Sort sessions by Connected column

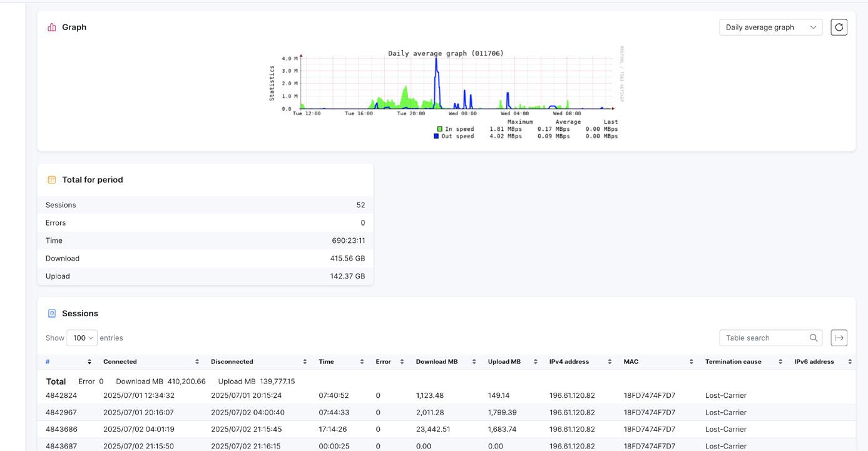[x=151, y=361]
